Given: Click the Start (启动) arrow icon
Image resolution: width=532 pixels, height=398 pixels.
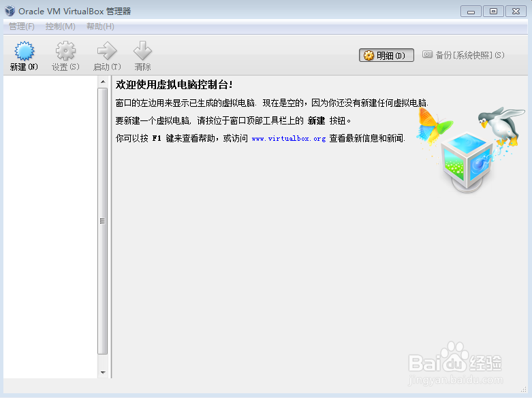Looking at the screenshot, I should [107, 51].
